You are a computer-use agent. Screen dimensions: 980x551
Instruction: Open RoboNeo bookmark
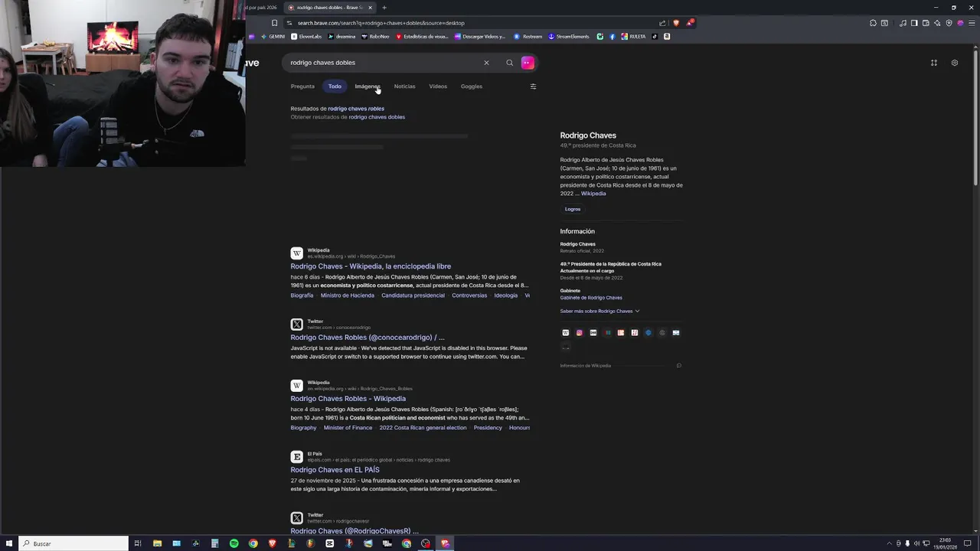click(375, 37)
